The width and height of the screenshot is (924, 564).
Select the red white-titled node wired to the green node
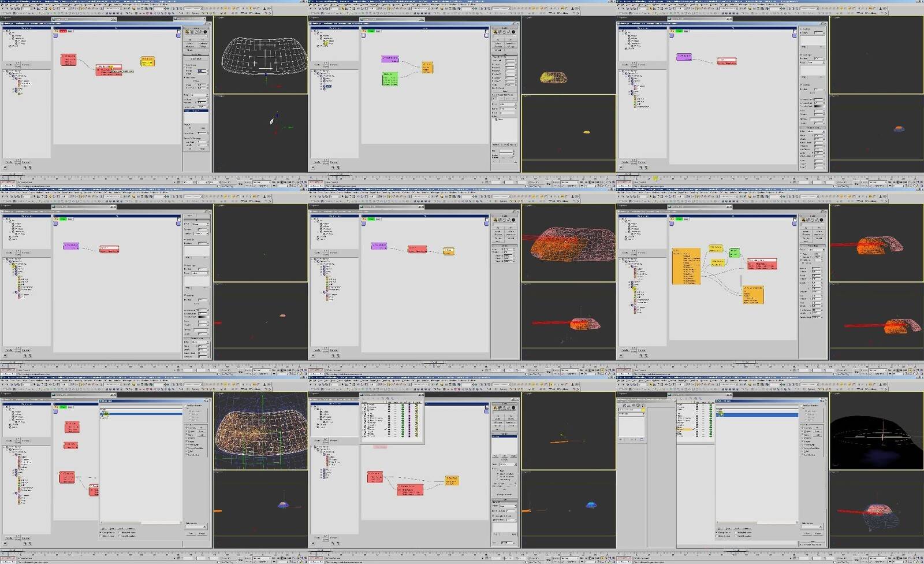click(762, 264)
